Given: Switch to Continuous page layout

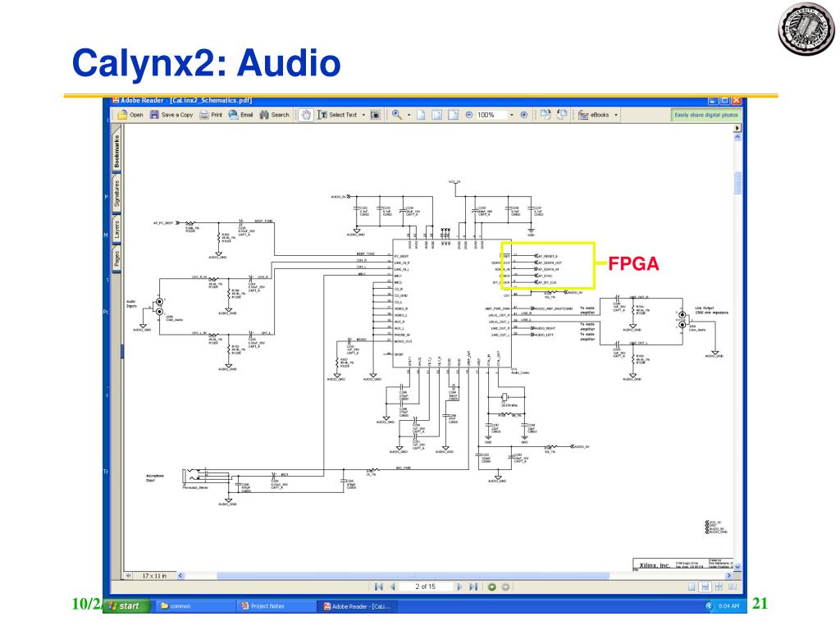Looking at the screenshot, I should tap(705, 587).
